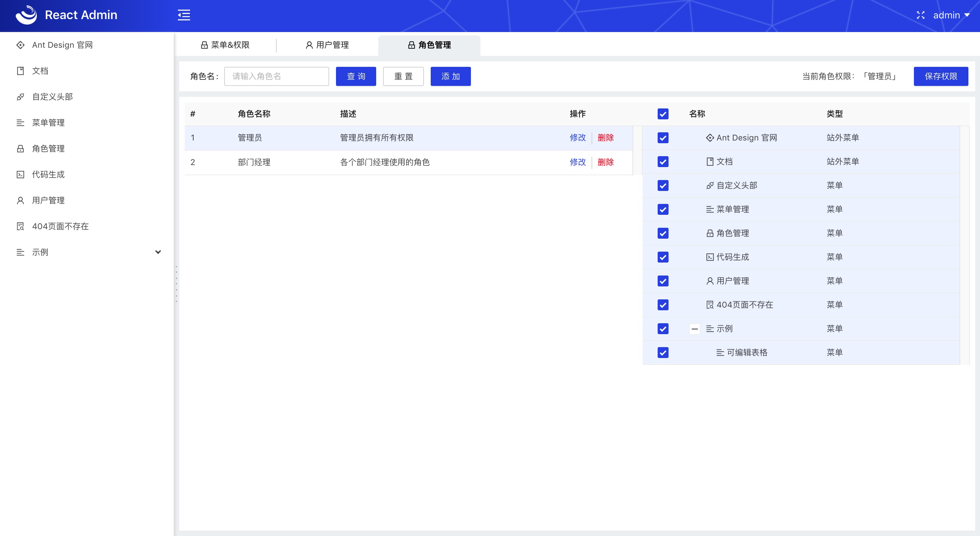This screenshot has height=536, width=980.
Task: Click the 保存权限 button
Action: click(x=940, y=76)
